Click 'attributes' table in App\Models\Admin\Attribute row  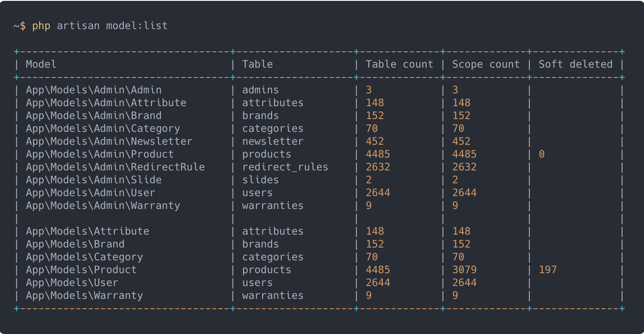coord(273,103)
